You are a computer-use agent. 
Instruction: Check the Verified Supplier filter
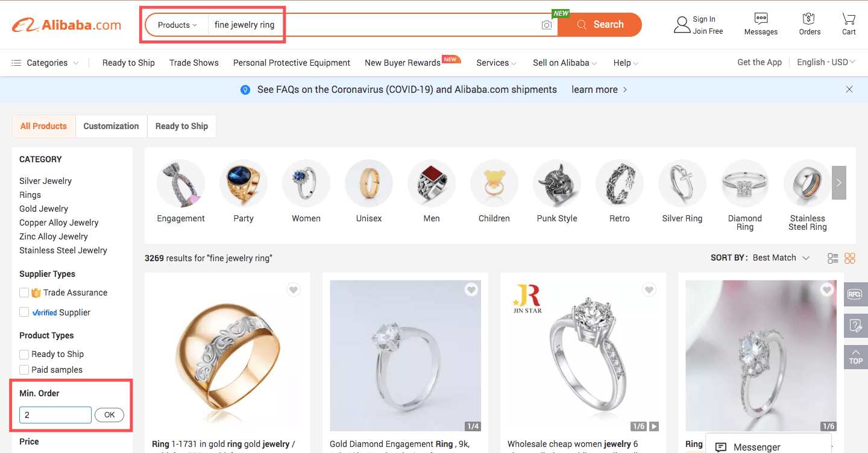[x=24, y=312]
